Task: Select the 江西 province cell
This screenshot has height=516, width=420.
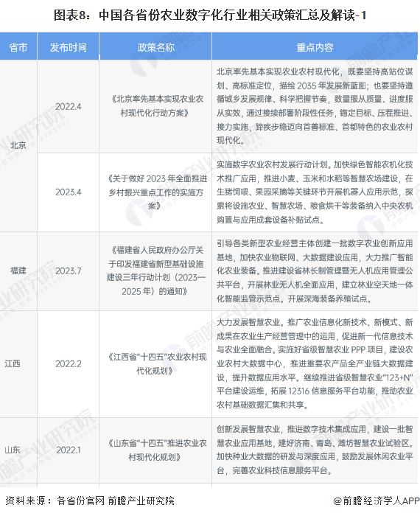Action: [13, 363]
